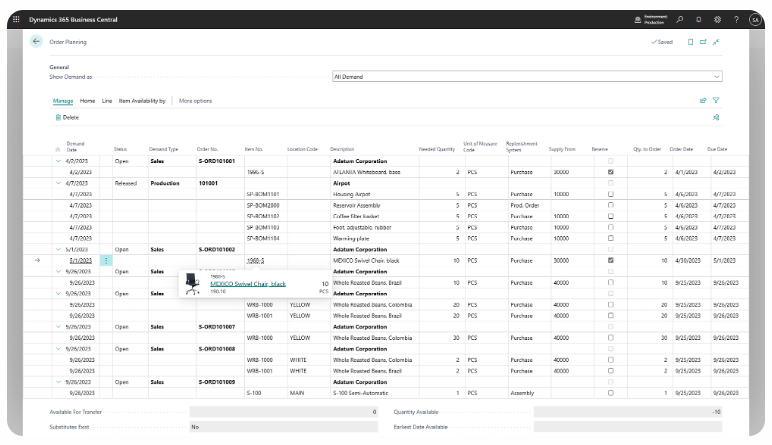The image size is (772, 445).
Task: Click the column sort icon beside Demand Date
Action: click(x=58, y=149)
